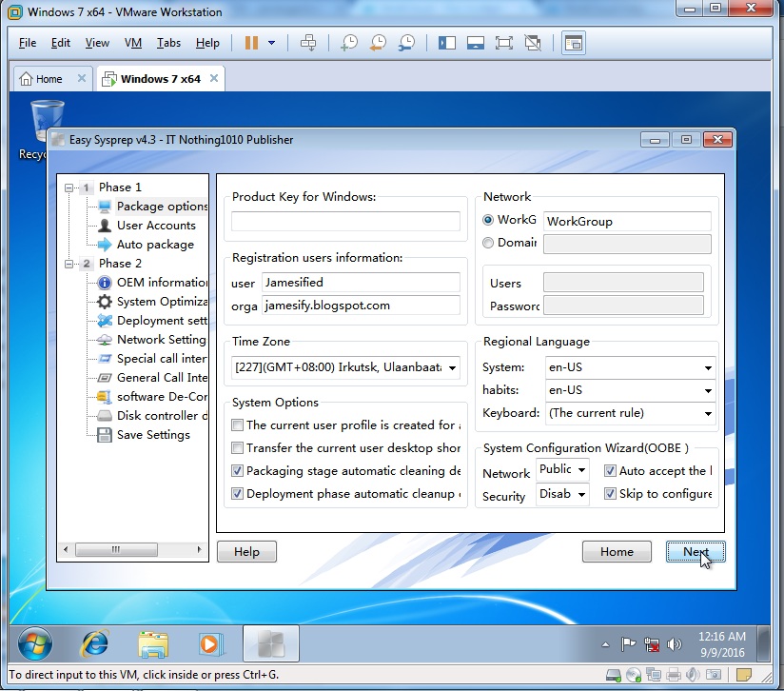Click the user field containing Jamesified
This screenshot has height=691, width=784.
361,283
